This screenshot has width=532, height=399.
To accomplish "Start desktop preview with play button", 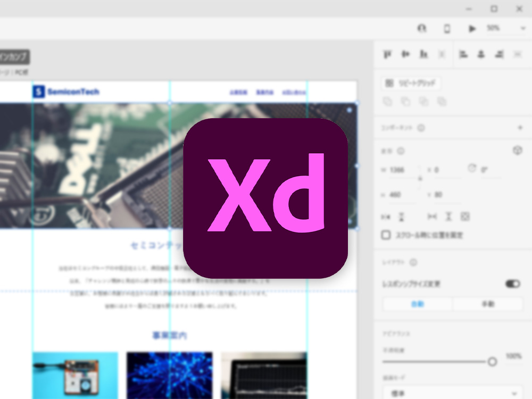I will coord(472,29).
